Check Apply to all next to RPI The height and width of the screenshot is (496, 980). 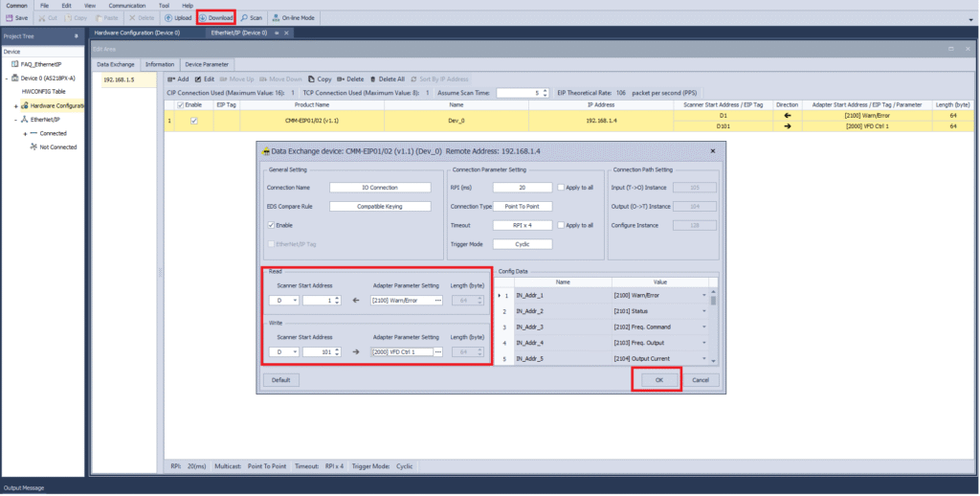pos(560,187)
